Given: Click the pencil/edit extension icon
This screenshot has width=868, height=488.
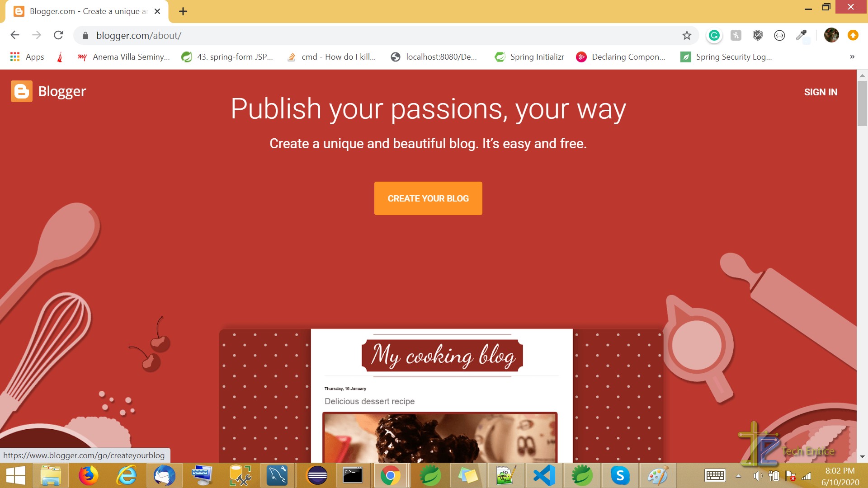Looking at the screenshot, I should 801,35.
